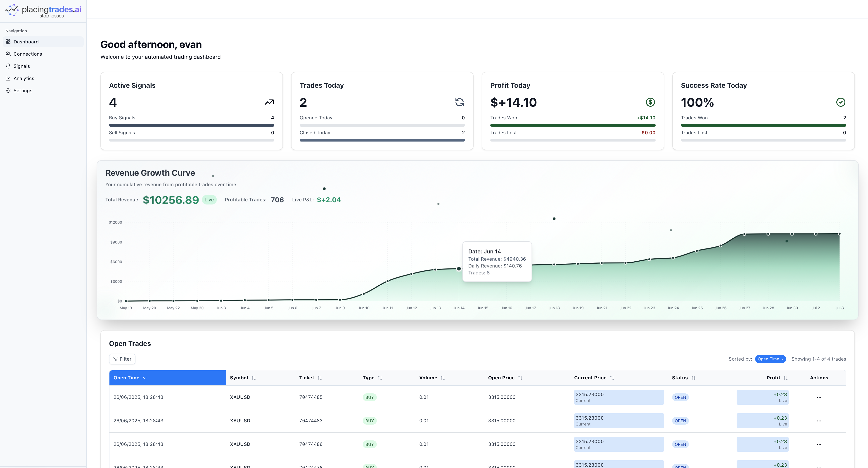Go to Connections page

43,54
